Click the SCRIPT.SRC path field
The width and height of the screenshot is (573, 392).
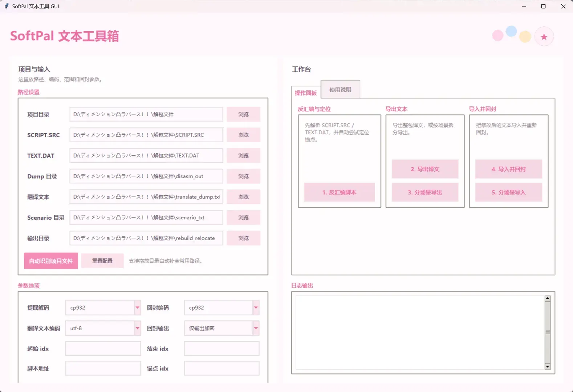(146, 135)
